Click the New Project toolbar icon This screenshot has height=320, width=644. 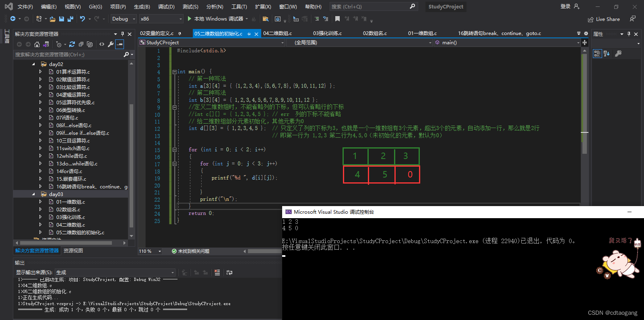[x=39, y=19]
